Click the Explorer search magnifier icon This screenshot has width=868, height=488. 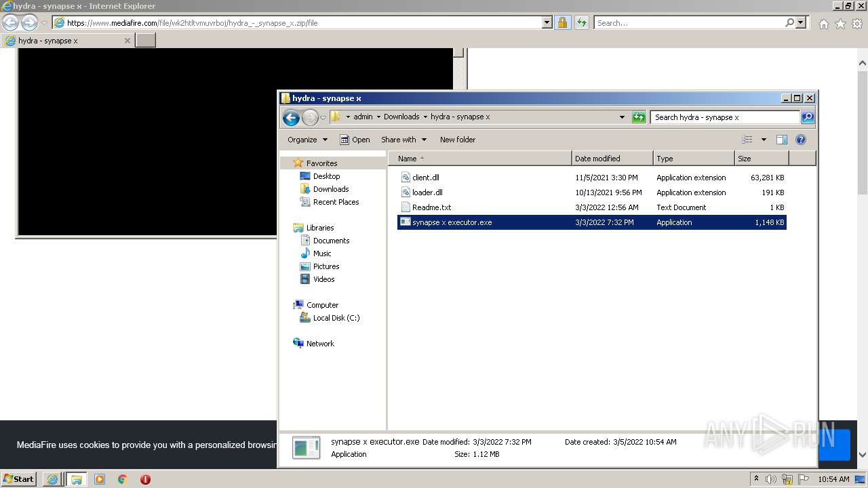tap(808, 117)
